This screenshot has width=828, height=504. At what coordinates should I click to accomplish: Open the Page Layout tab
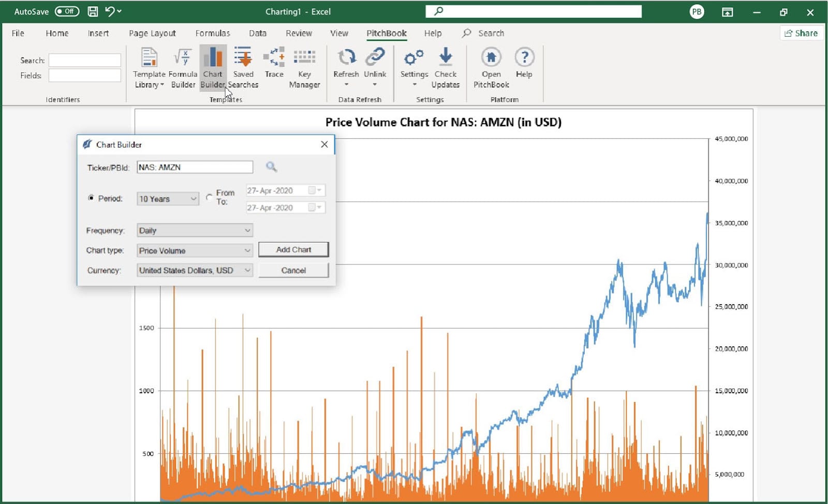pos(152,33)
